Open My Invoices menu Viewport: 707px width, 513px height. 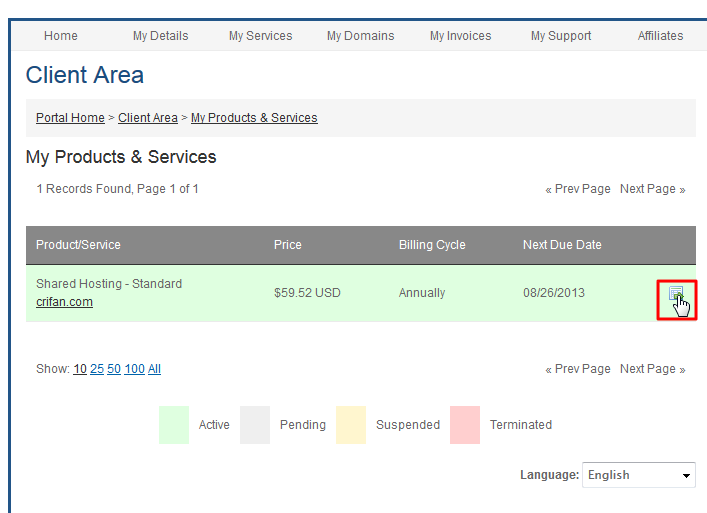460,36
